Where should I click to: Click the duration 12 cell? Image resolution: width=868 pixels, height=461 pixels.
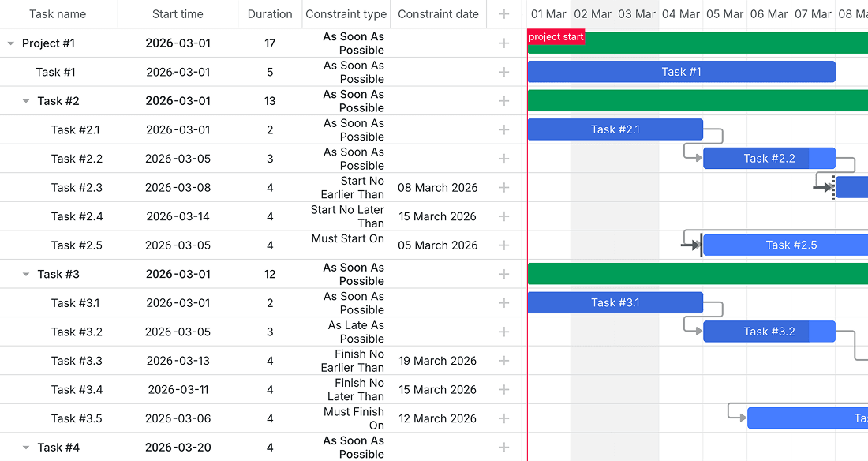[270, 274]
